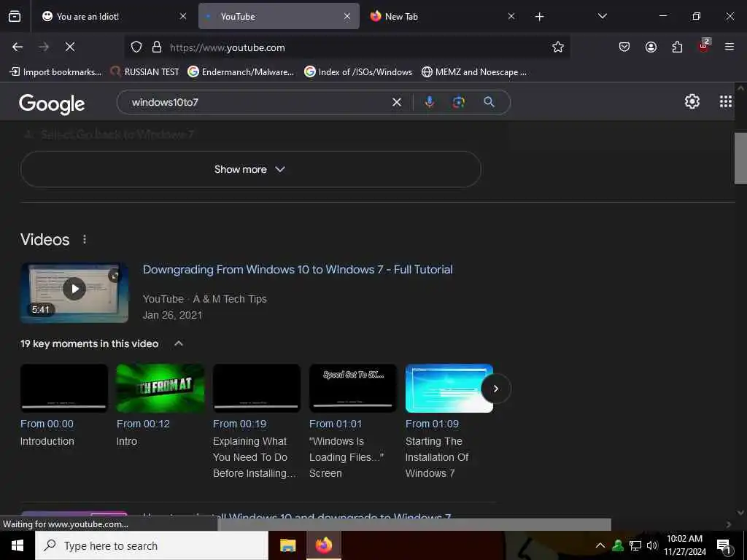Open MEMZ and Noescape bookmark
This screenshot has width=747, height=560.
[474, 72]
